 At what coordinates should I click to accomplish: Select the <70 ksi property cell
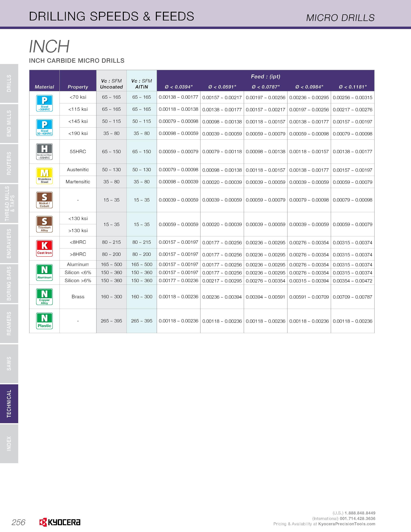(78, 97)
